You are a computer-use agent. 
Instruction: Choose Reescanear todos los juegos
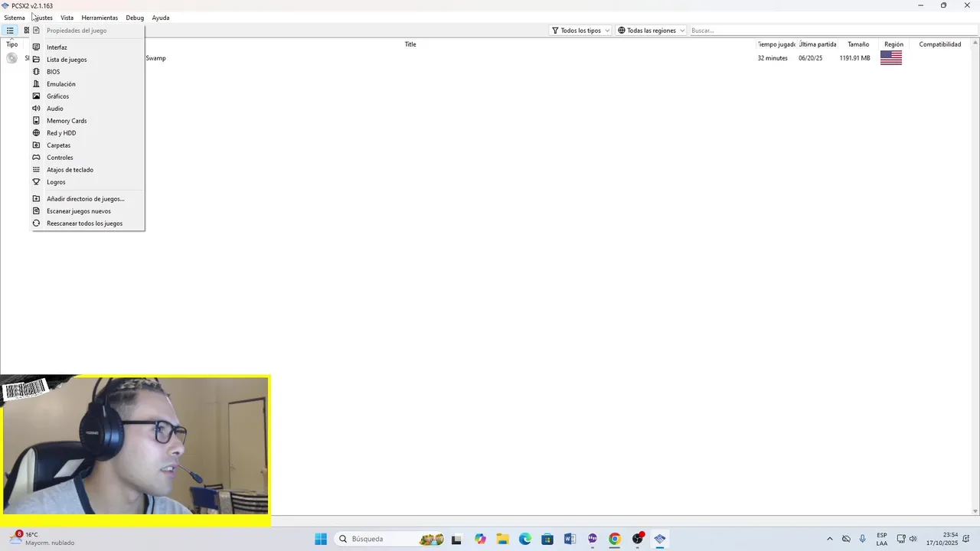coord(87,223)
